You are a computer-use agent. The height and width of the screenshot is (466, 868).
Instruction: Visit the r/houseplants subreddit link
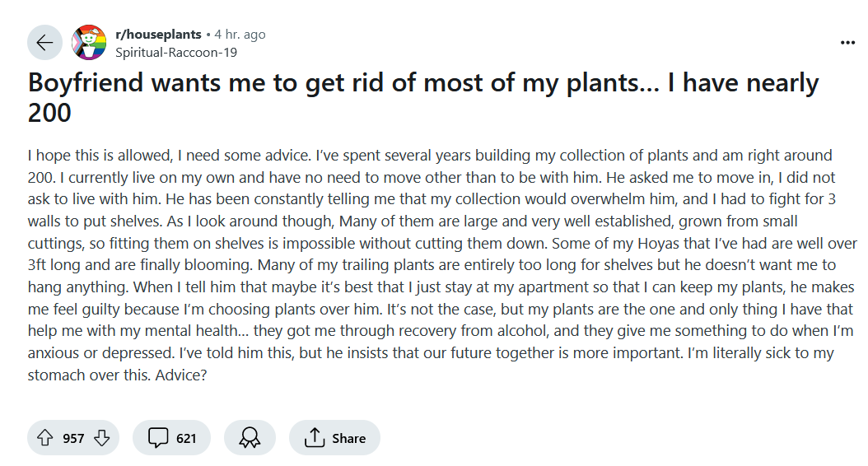[x=158, y=35]
